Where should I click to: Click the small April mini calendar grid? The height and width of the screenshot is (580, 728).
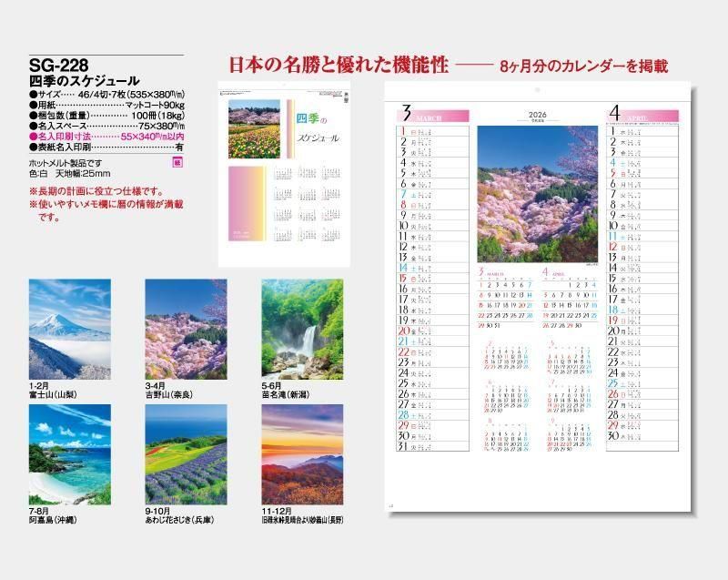[570, 298]
